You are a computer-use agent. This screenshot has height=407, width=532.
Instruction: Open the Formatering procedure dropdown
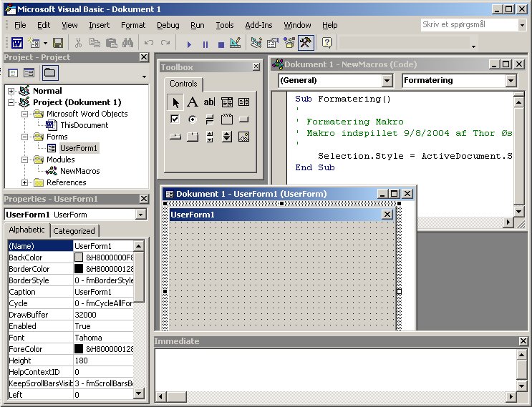click(x=511, y=81)
